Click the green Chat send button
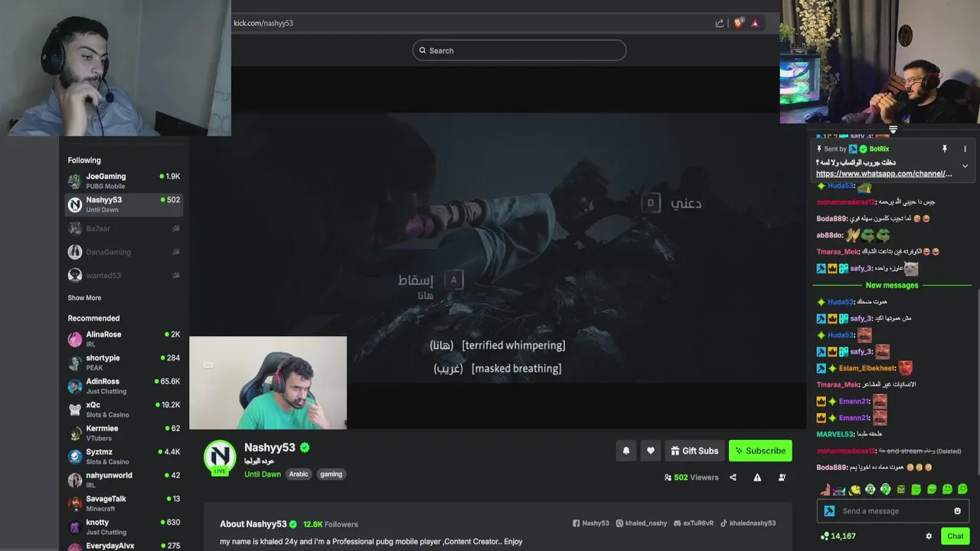This screenshot has height=551, width=980. coord(955,536)
